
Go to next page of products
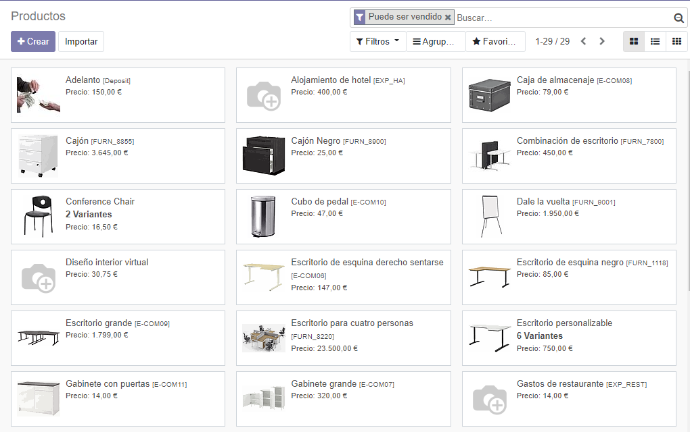click(x=601, y=41)
